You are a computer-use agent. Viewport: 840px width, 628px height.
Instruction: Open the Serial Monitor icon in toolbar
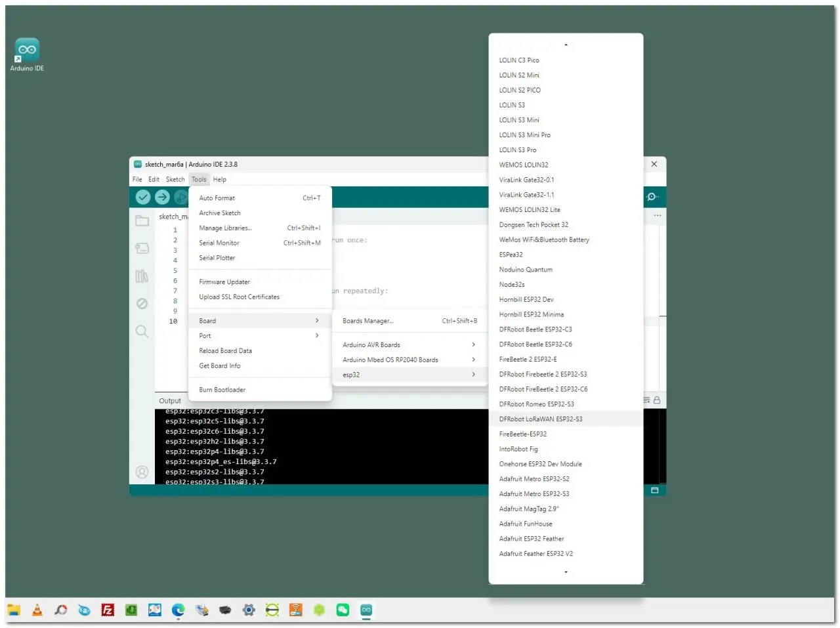652,197
